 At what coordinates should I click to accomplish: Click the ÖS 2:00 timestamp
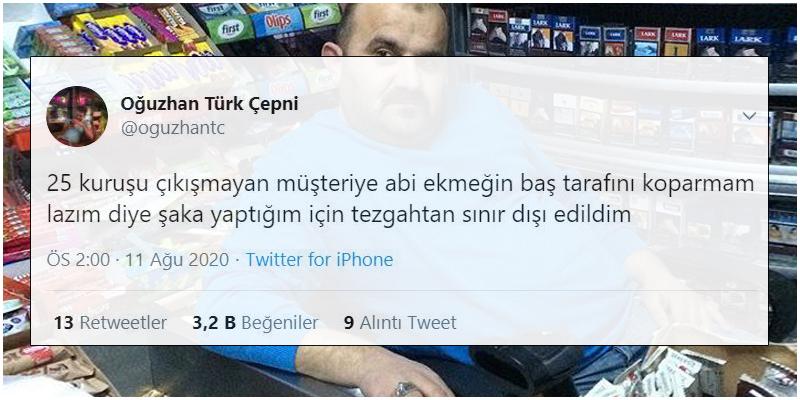(78, 260)
